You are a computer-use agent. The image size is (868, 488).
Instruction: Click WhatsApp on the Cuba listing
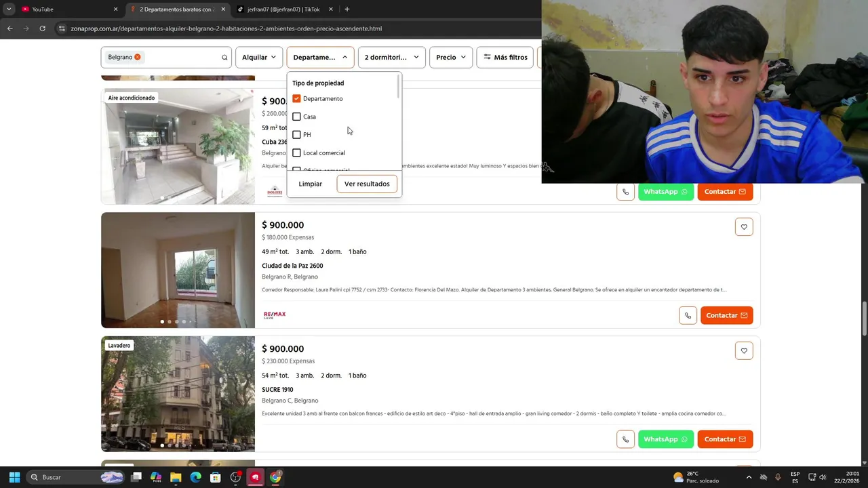point(666,192)
